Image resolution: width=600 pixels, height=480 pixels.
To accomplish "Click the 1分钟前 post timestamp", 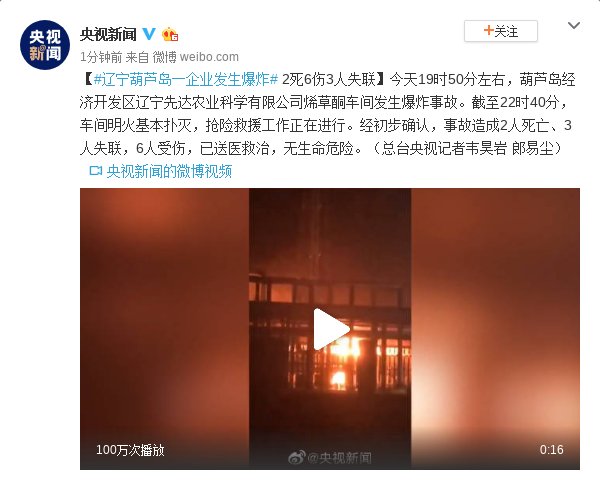I will tap(101, 57).
